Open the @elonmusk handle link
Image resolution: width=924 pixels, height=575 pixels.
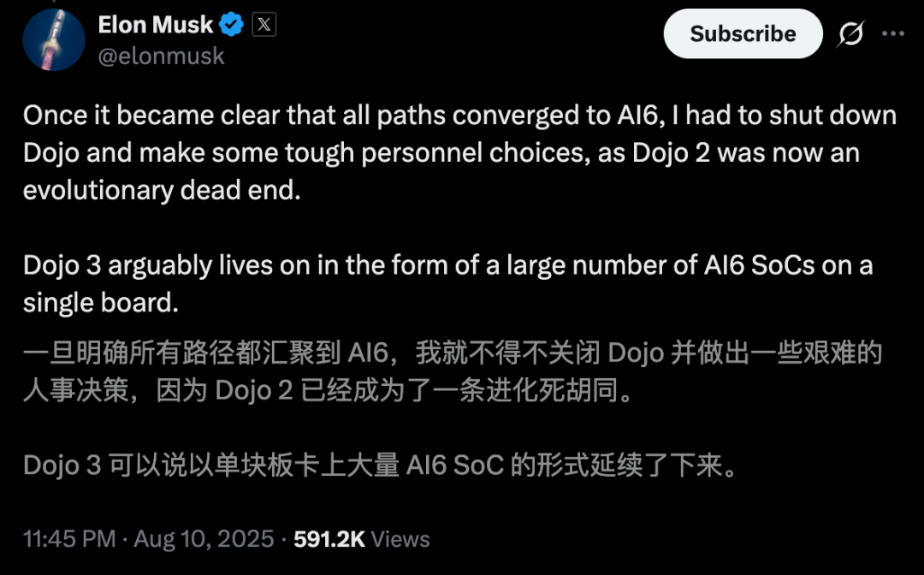pyautogui.click(x=162, y=56)
